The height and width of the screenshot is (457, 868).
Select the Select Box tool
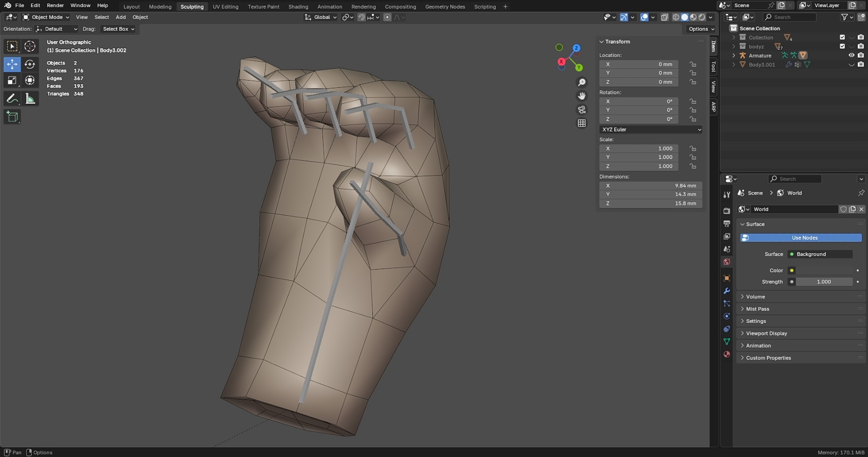coord(12,46)
